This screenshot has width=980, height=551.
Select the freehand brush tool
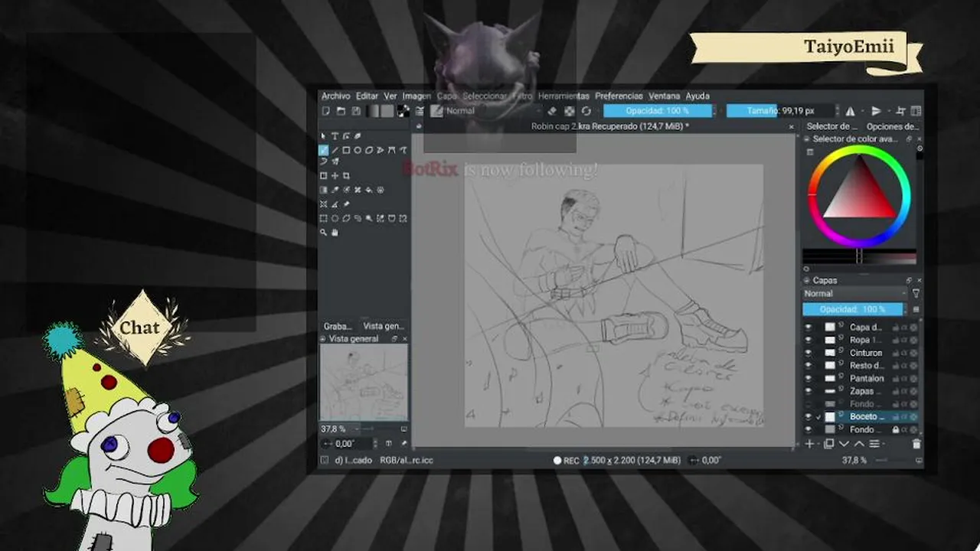coord(324,150)
